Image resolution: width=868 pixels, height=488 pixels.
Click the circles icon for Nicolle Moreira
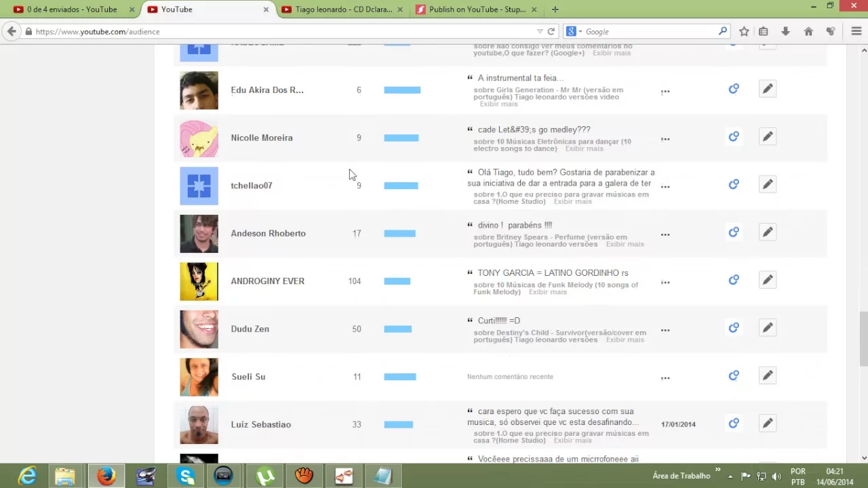point(734,137)
